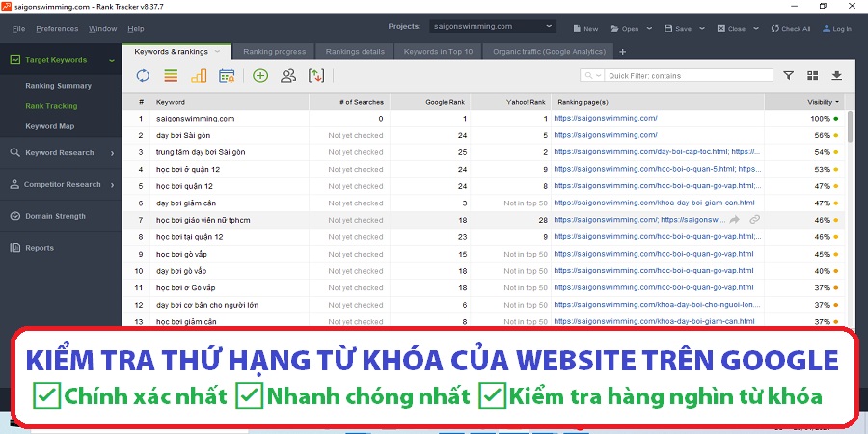The height and width of the screenshot is (434, 868).
Task: Click the download export icon at right
Action: [x=837, y=75]
